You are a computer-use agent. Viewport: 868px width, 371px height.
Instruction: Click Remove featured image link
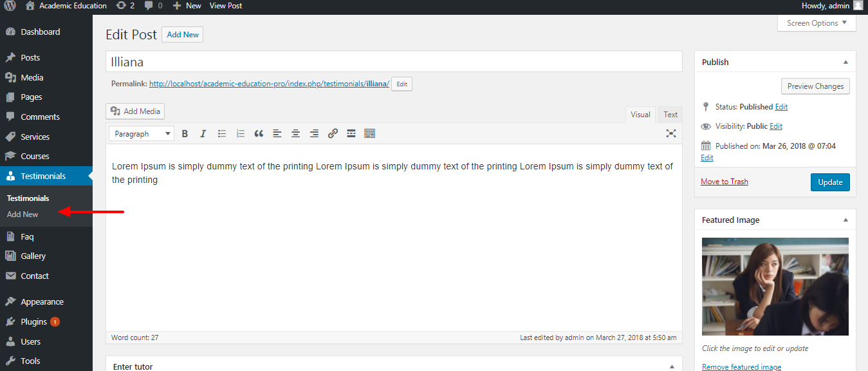tap(741, 367)
